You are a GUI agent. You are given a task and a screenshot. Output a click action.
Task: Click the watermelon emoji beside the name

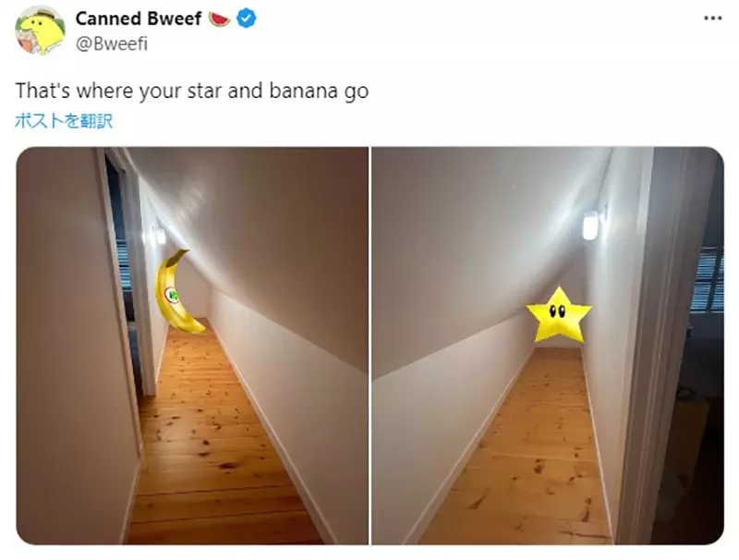point(219,18)
